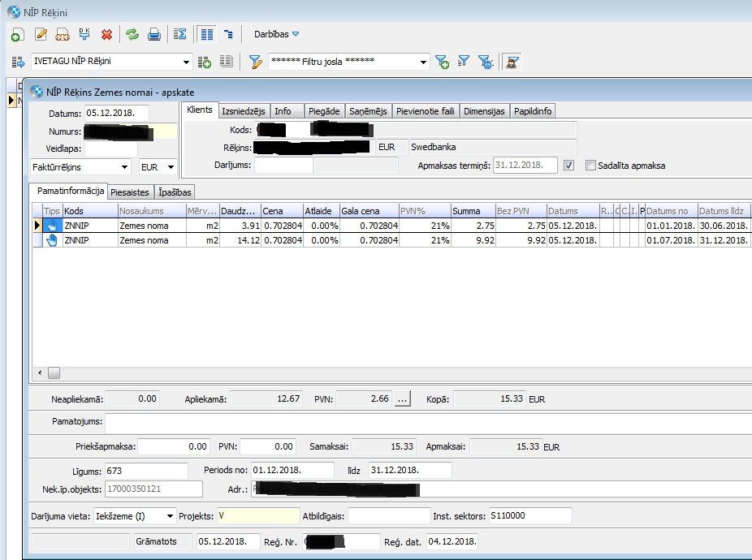The width and height of the screenshot is (752, 560).
Task: Click the Priekšapmaksa amount field
Action: 174,447
